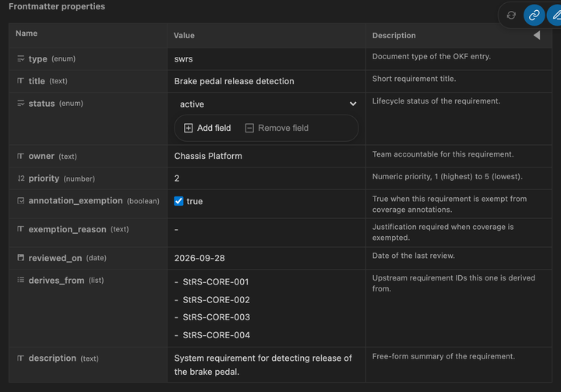Click the blue link icon button
The image size is (561, 392).
pos(535,15)
